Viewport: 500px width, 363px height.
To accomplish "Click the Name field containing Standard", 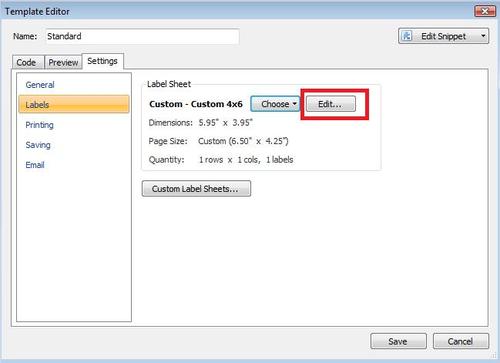I will pos(142,36).
